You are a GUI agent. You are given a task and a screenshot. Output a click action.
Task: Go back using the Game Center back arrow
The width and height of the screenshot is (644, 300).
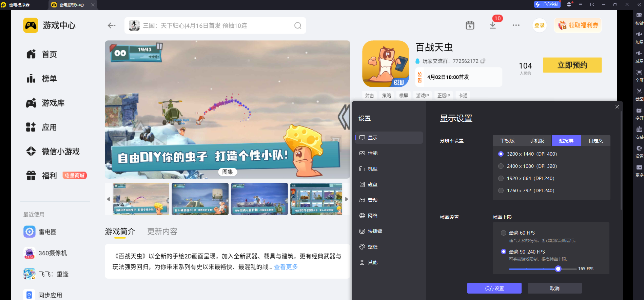click(x=112, y=25)
